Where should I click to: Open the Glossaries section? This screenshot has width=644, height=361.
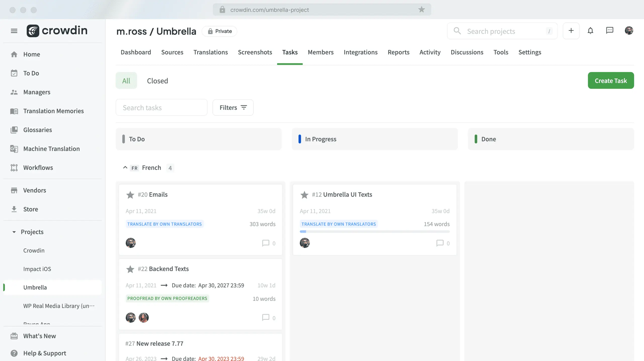pos(37,130)
